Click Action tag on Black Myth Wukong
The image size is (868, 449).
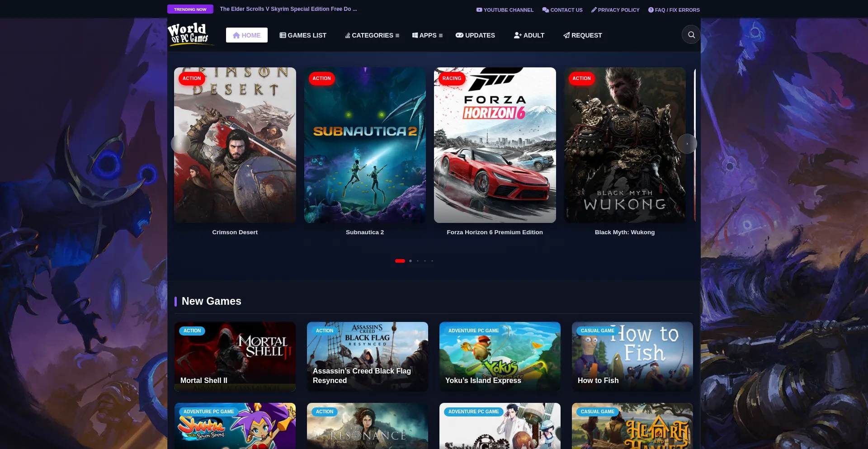pos(582,79)
